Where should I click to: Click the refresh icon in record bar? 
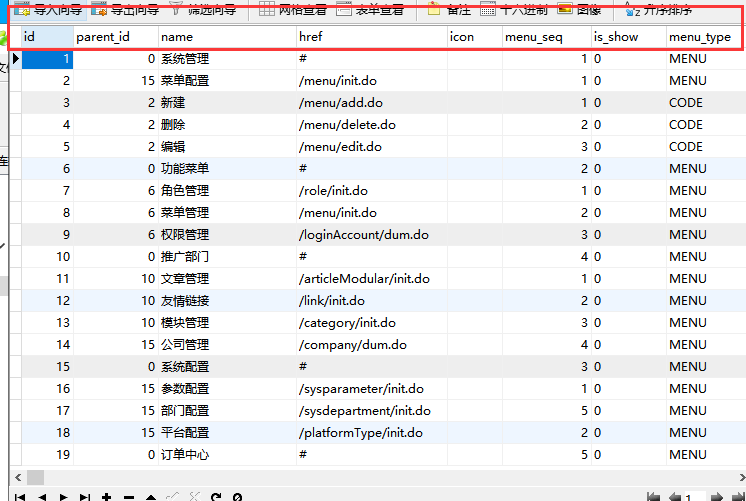[x=216, y=497]
